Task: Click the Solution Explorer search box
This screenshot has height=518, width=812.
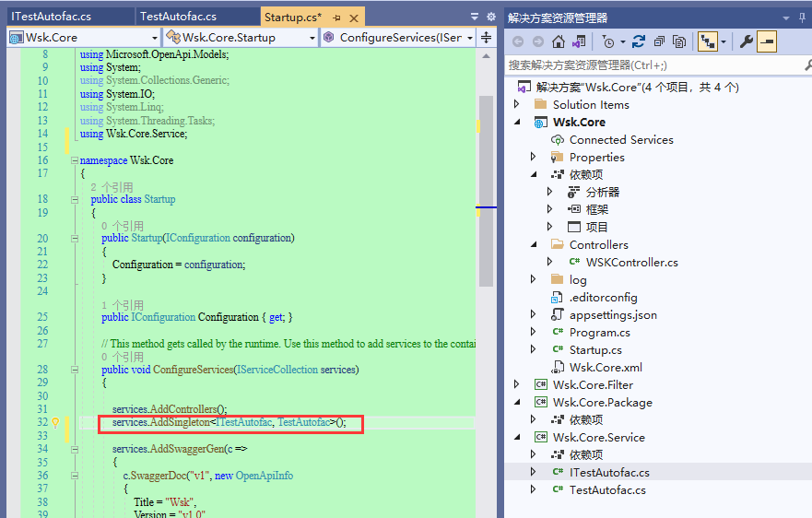Action: pos(653,65)
